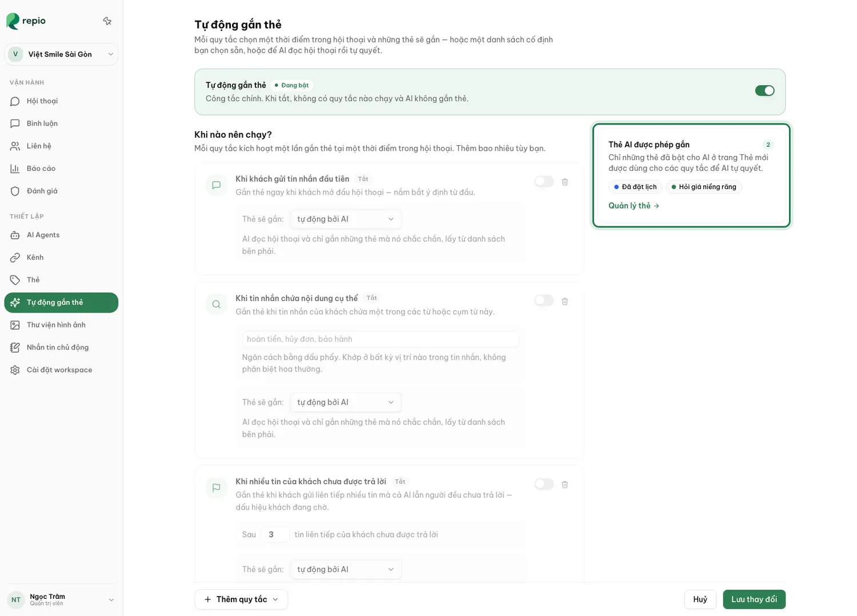Expand the Ngọc Trâm account menu

click(61, 599)
